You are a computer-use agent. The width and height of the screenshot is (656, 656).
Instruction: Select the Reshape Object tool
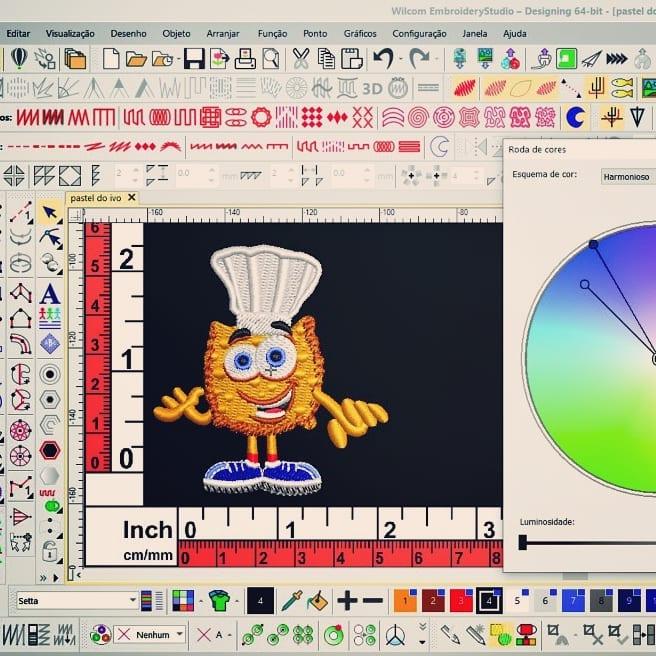click(50, 238)
